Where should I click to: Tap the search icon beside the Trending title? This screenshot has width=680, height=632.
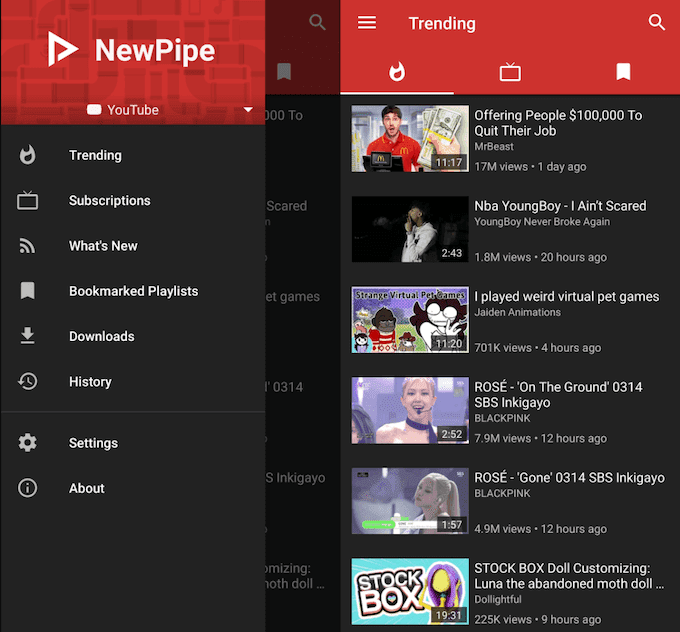656,22
